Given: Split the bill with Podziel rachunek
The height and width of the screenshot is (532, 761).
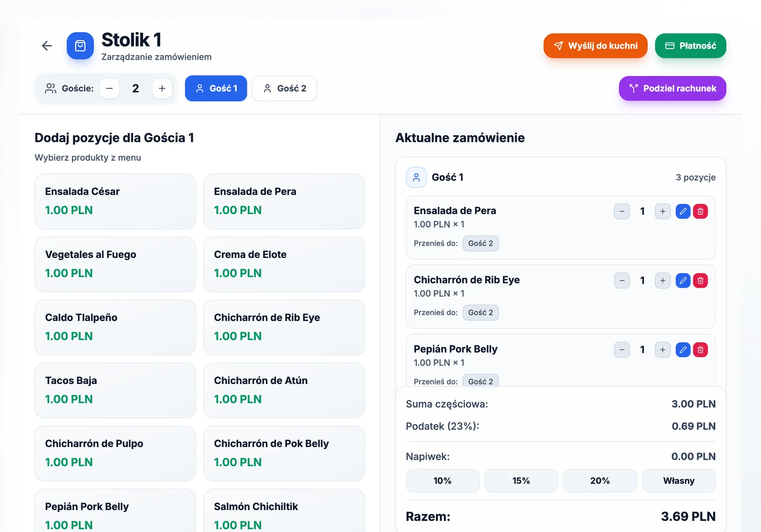Looking at the screenshot, I should point(672,88).
